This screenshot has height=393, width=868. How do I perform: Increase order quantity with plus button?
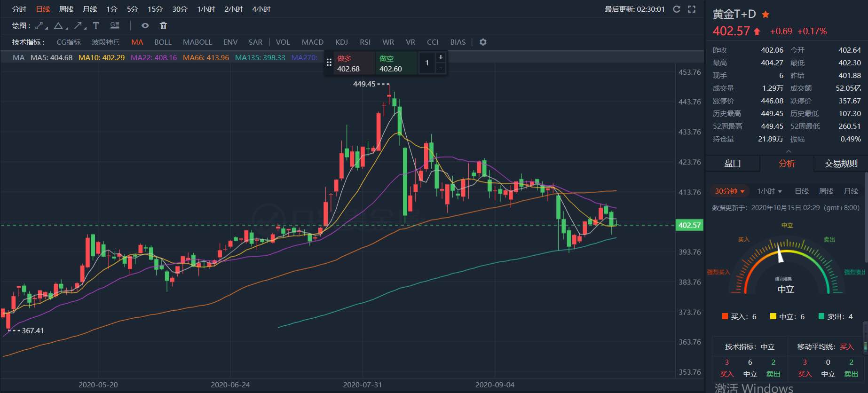[441, 57]
